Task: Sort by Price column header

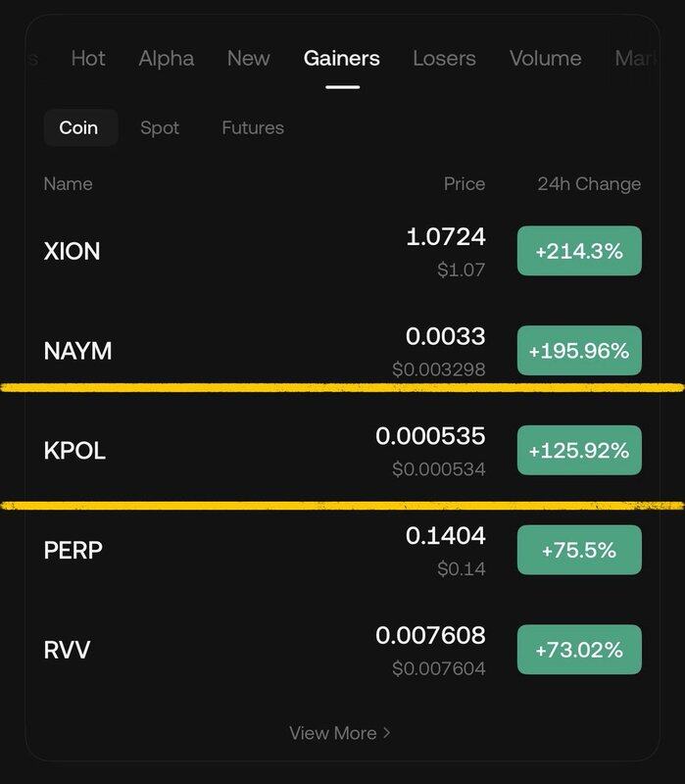Action: (x=464, y=184)
